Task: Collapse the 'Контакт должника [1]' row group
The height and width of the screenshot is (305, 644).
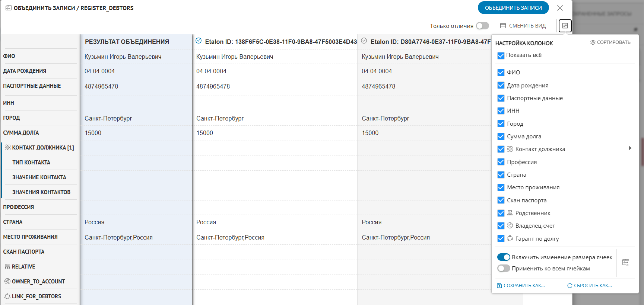Action: 7,148
